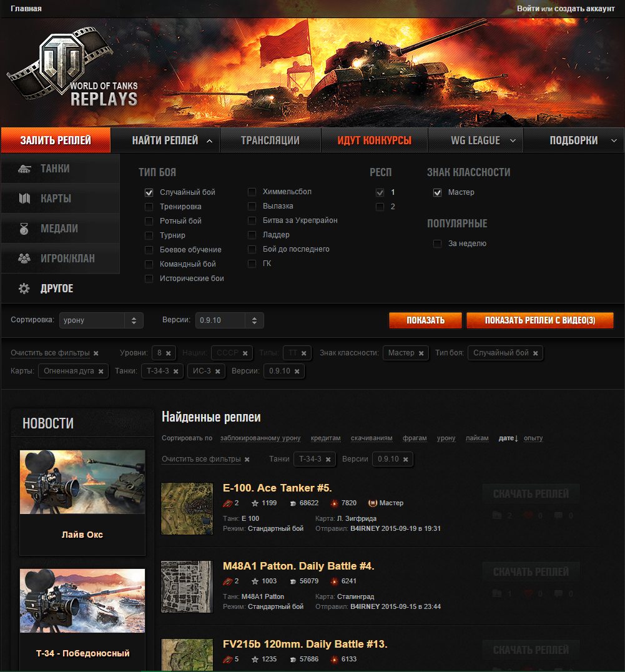Enable the За неделю popular checkbox
This screenshot has height=672, width=625.
coord(437,244)
